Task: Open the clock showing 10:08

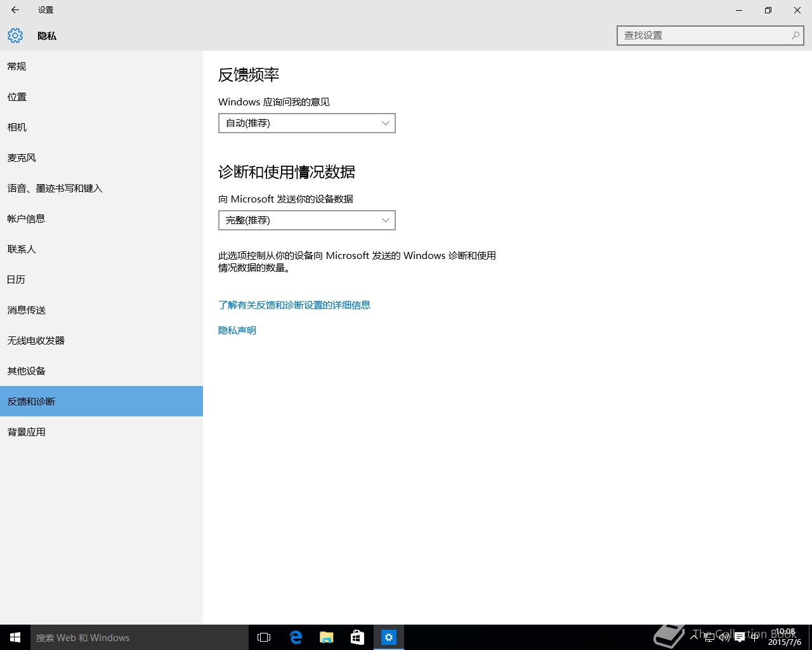Action: click(x=785, y=637)
